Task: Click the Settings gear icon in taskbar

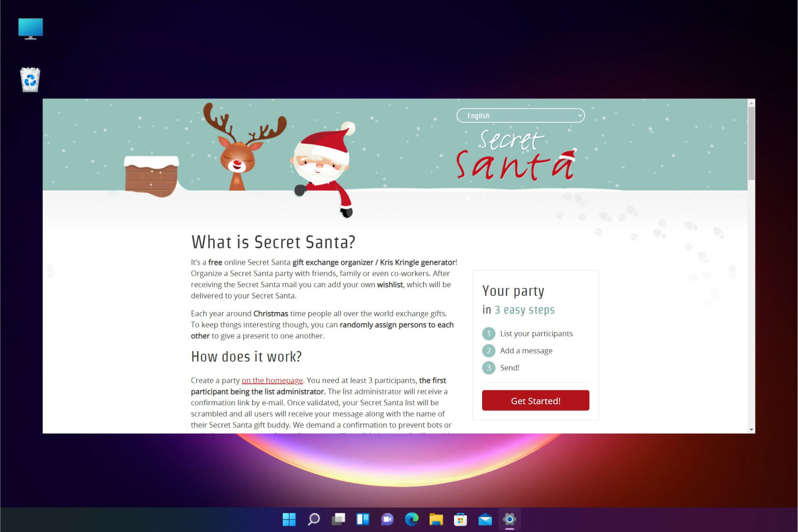Action: coord(510,519)
